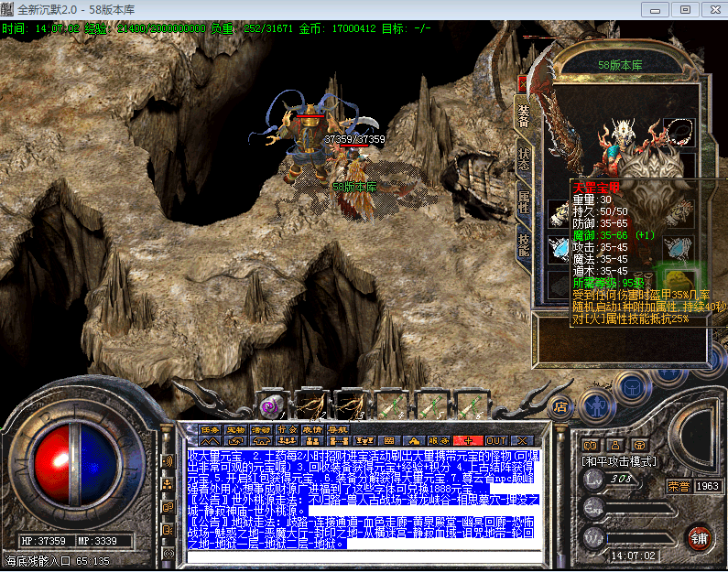728x572 pixels.
Task: Toggle the group chat channel icon
Action: [x=168, y=484]
